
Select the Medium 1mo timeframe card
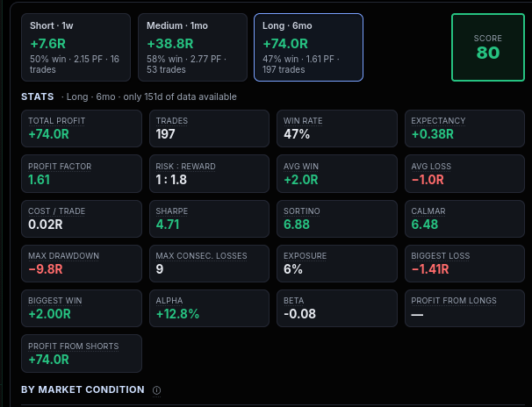192,47
